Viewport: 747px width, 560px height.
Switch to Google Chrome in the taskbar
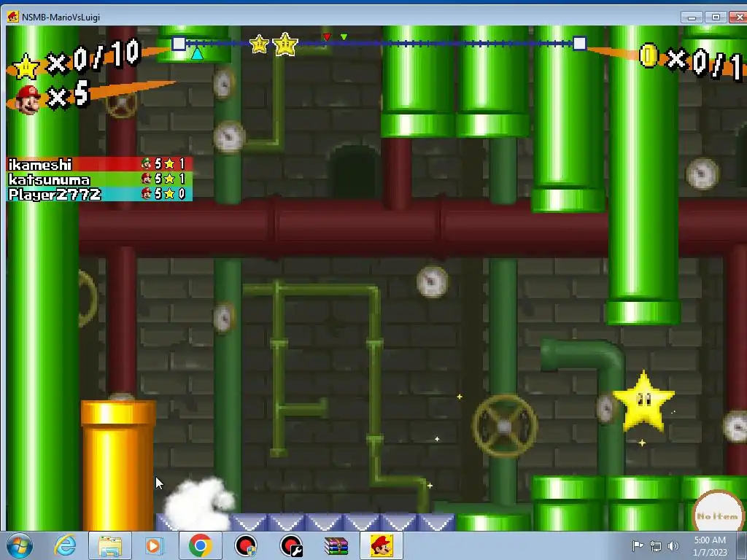[x=200, y=545]
